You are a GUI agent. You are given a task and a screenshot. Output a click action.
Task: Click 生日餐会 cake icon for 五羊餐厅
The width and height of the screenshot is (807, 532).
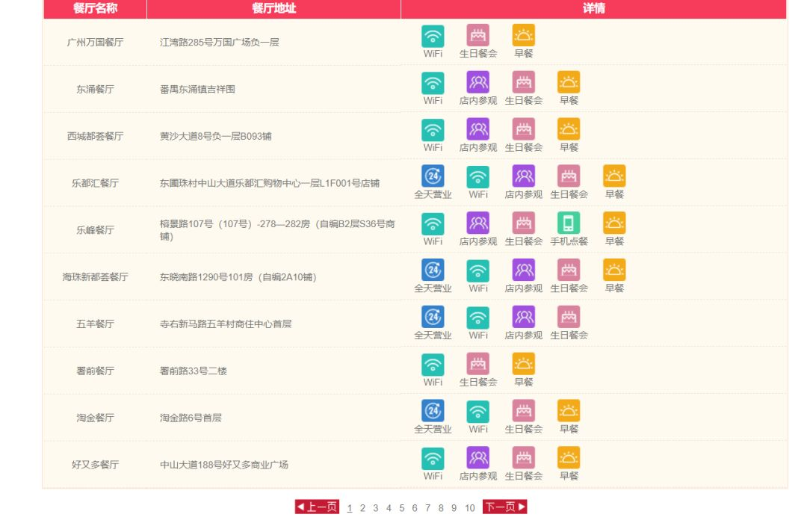point(568,318)
